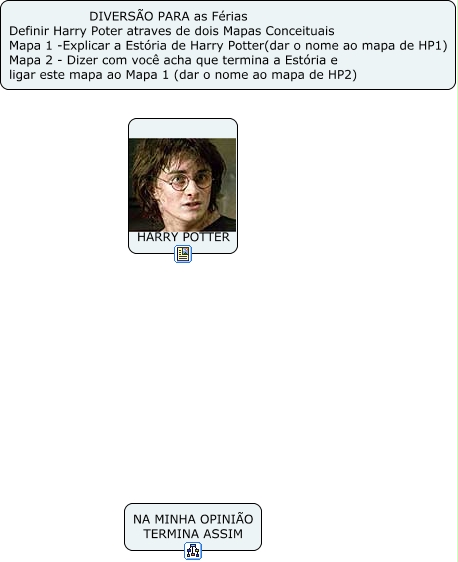Click the words TERMINA ASSIM in the bottom node
The image size is (458, 562).
(193, 534)
